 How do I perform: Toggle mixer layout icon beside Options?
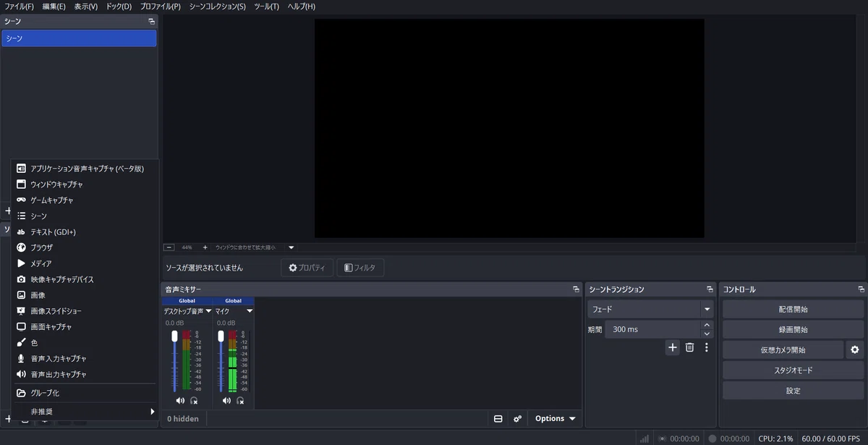tap(498, 418)
